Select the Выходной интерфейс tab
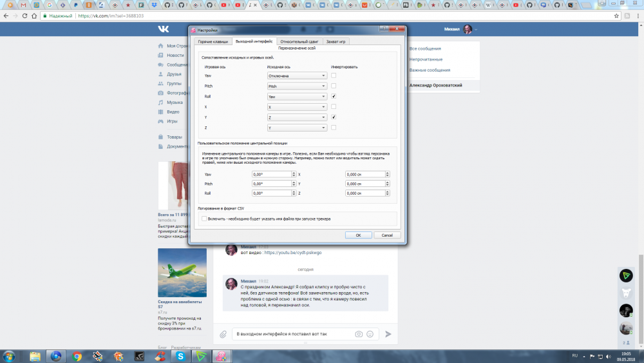The height and width of the screenshot is (363, 644). pos(254,41)
